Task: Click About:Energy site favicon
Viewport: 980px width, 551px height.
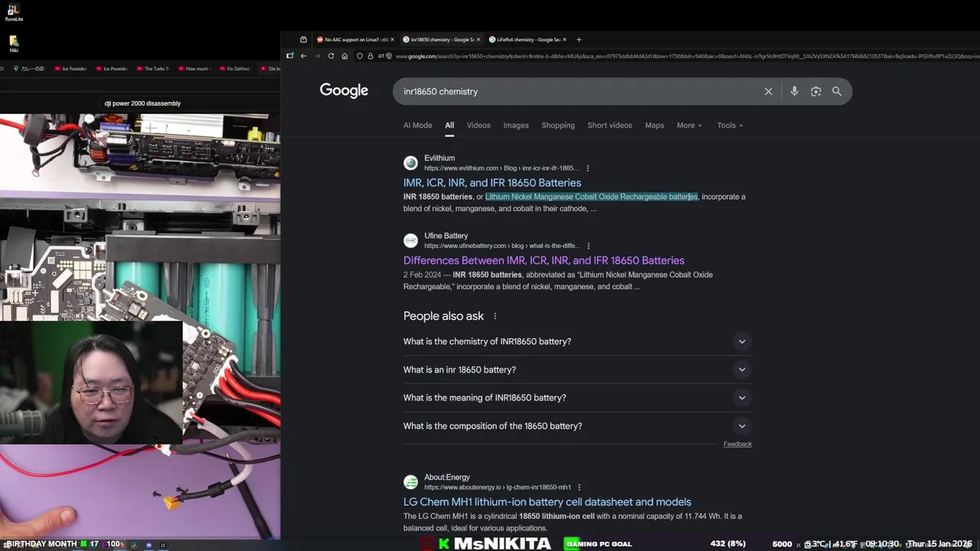Action: click(x=410, y=482)
